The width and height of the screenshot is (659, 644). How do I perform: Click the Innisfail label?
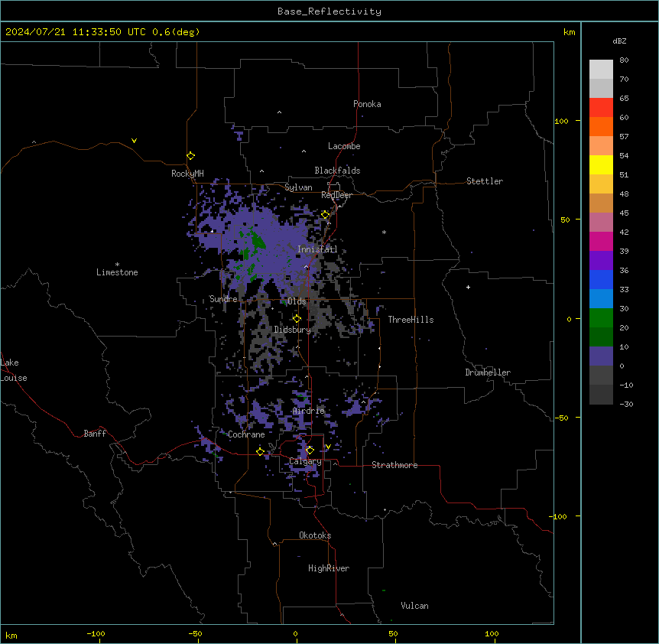pos(317,249)
